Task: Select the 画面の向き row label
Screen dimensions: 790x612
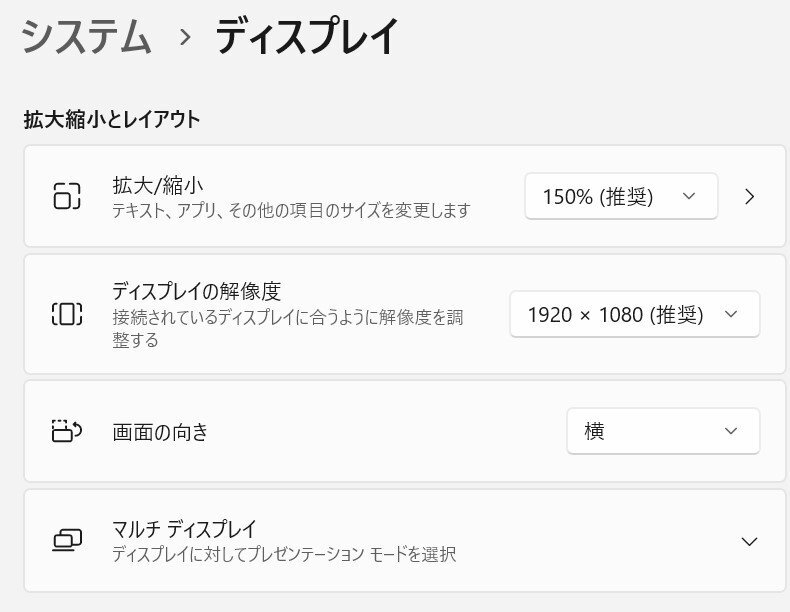Action: (161, 432)
